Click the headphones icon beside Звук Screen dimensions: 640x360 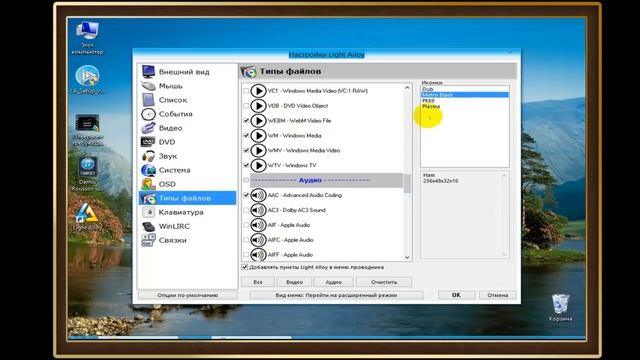pos(148,156)
